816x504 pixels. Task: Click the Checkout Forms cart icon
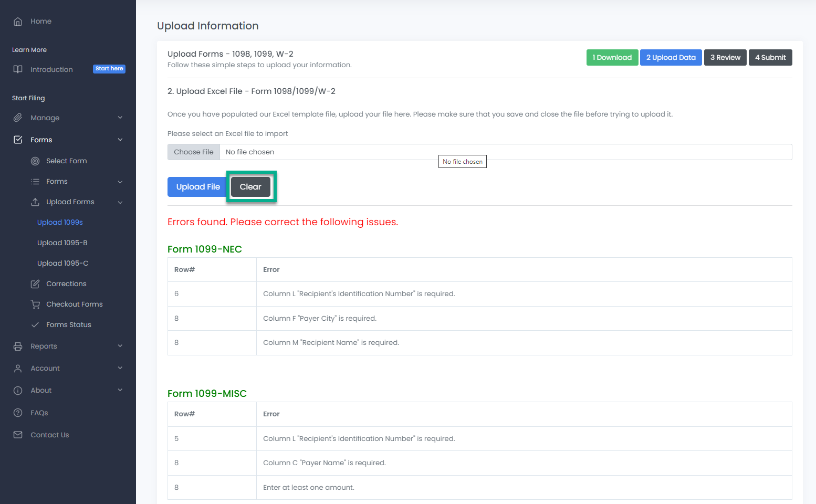coord(35,304)
